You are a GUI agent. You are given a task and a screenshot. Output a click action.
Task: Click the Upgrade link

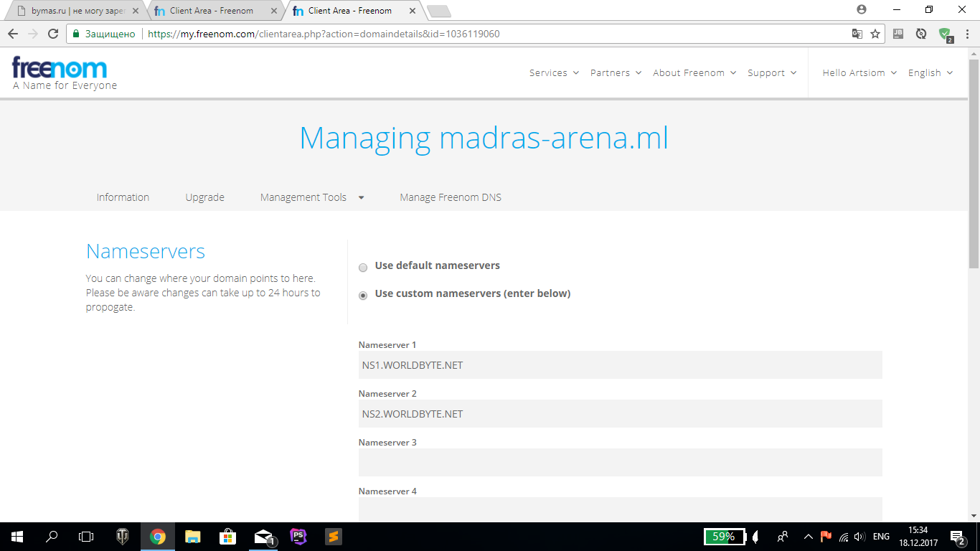click(x=204, y=197)
